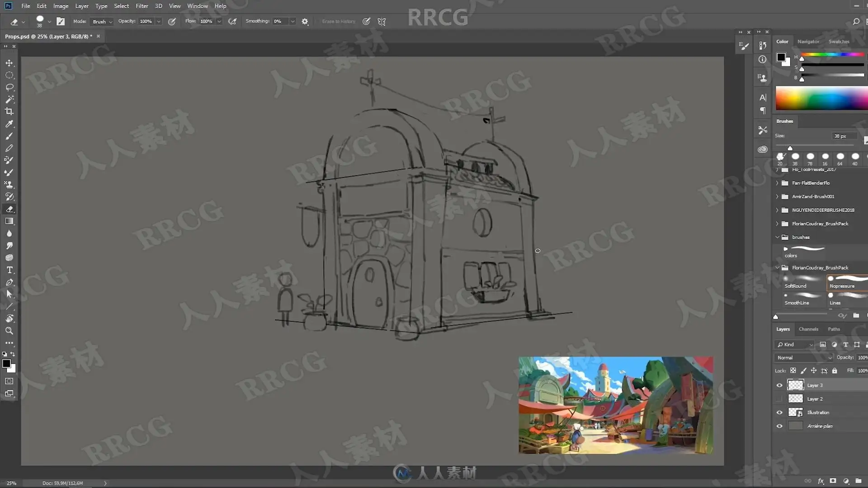The width and height of the screenshot is (868, 488).
Task: Close the Props.psd document tab
Action: 98,36
